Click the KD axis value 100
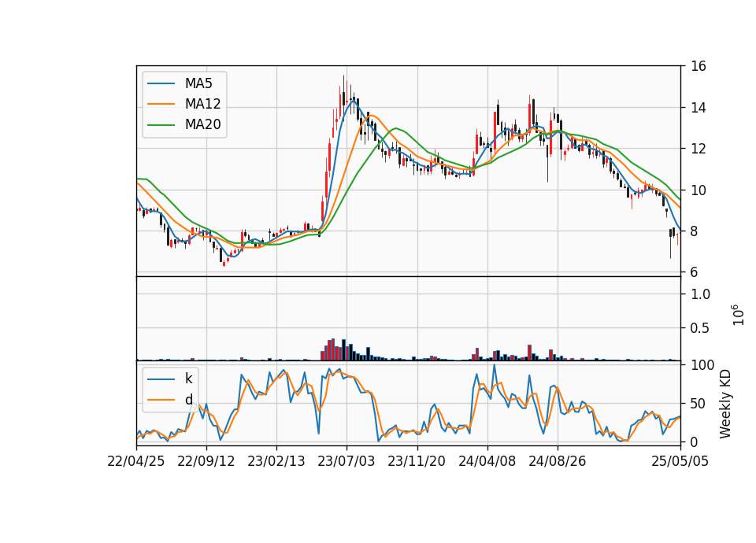Image resolution: width=756 pixels, height=543 pixels. [x=702, y=365]
